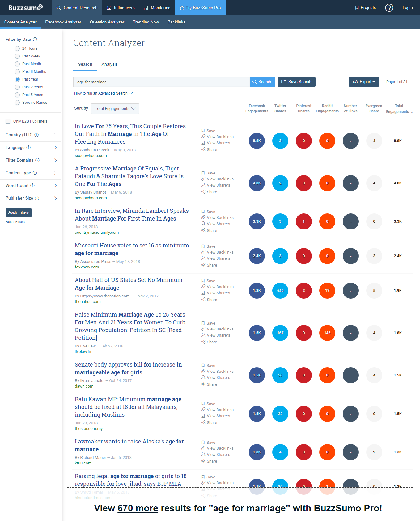Click Pinterest shares circle for Miranda Lambert article
Screen dimensions: 420x521
pyautogui.click(x=304, y=221)
